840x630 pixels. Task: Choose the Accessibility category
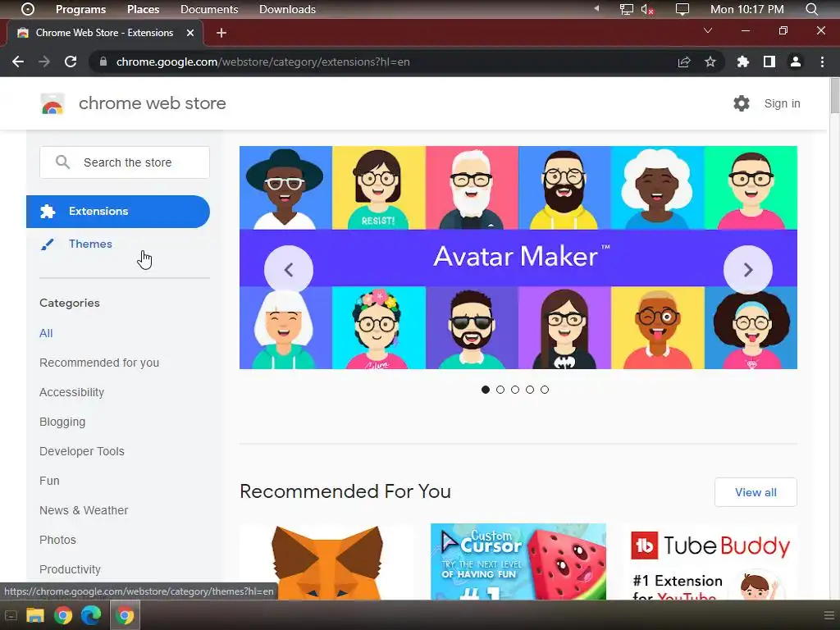[x=72, y=392]
